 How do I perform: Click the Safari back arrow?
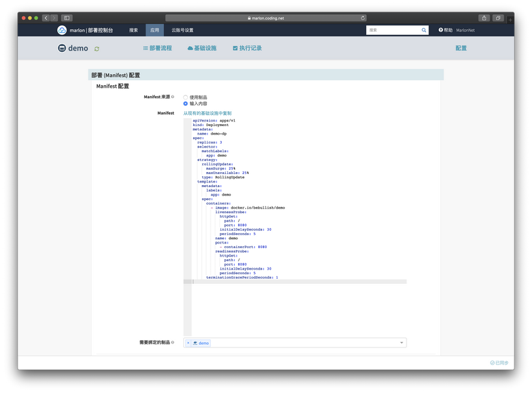tap(46, 18)
